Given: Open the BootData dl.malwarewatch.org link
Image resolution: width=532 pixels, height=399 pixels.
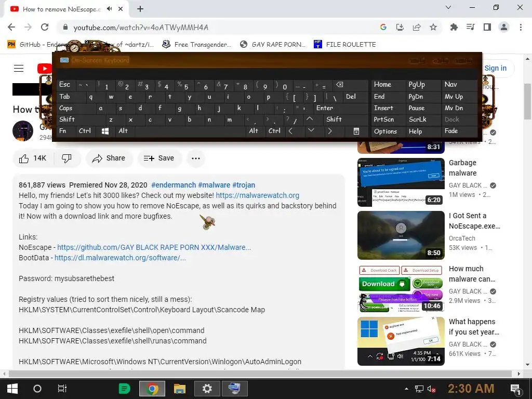Looking at the screenshot, I should click(x=120, y=258).
